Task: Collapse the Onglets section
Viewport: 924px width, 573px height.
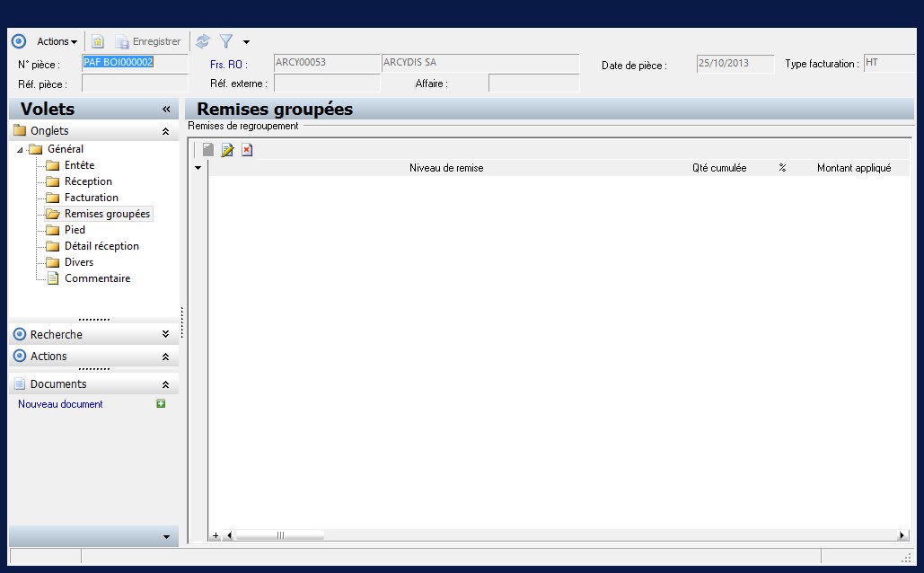Action: click(x=165, y=131)
